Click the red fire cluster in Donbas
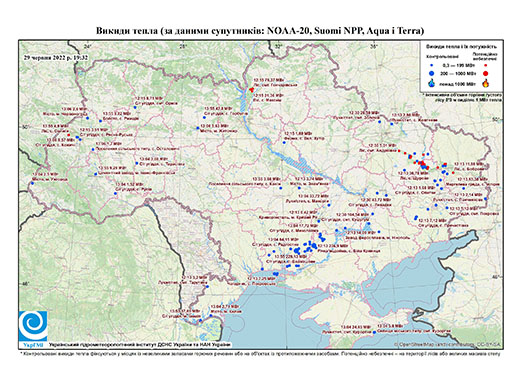Image resolution: width=520 pixels, height=368 pixels. coord(422,164)
